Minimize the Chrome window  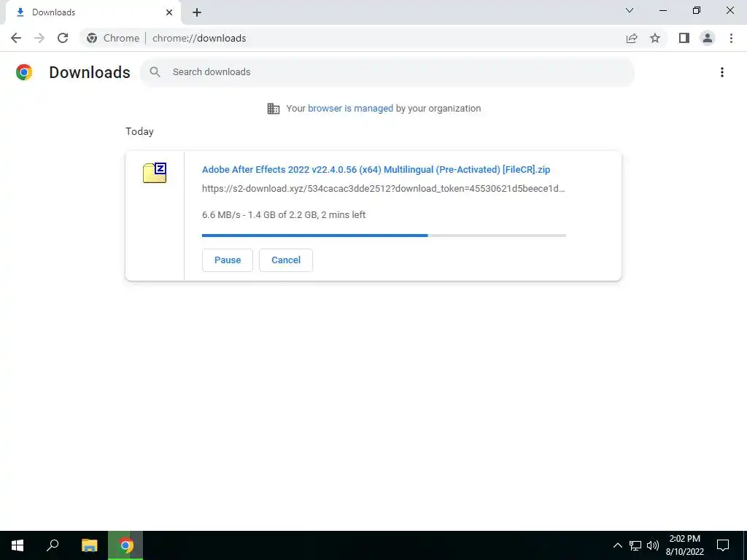point(663,10)
